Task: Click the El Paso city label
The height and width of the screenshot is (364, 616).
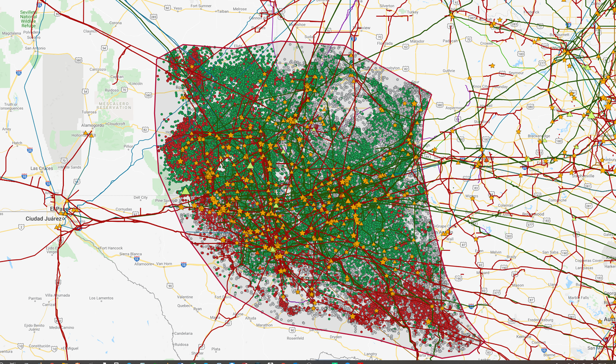Action: [57, 208]
